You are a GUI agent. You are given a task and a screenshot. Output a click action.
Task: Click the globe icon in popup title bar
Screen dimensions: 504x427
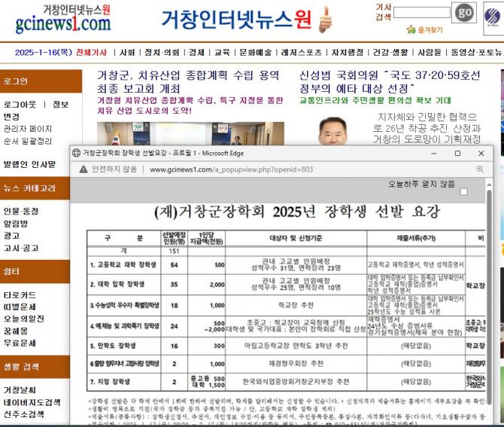click(77, 153)
